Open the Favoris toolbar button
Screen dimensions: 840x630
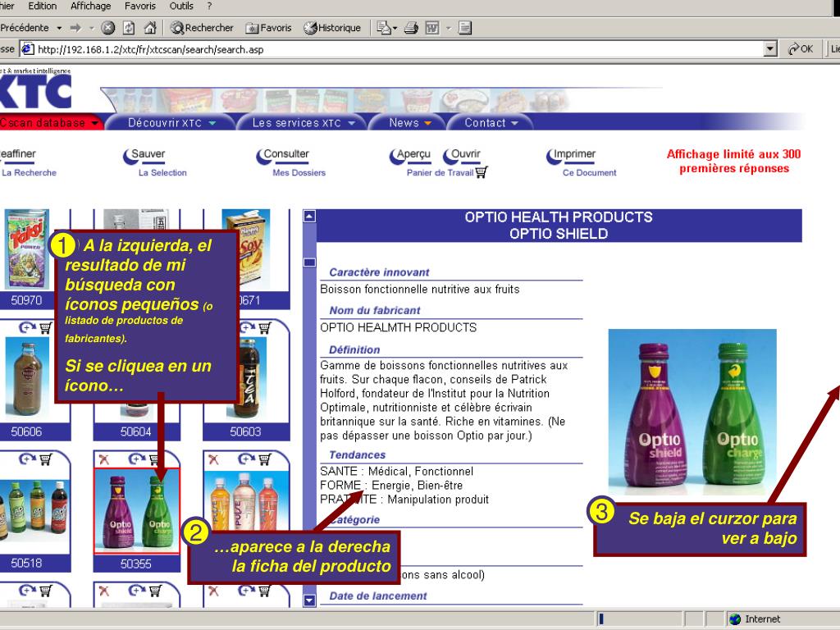(268, 28)
